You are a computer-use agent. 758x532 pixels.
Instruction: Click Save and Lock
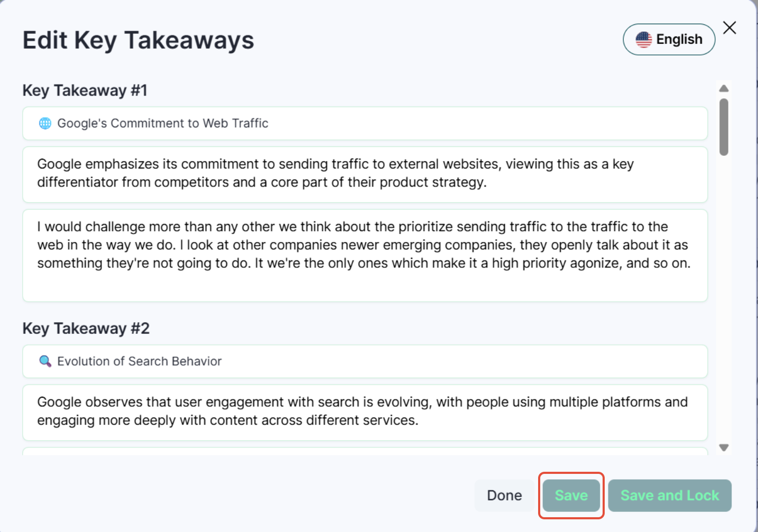click(x=669, y=496)
